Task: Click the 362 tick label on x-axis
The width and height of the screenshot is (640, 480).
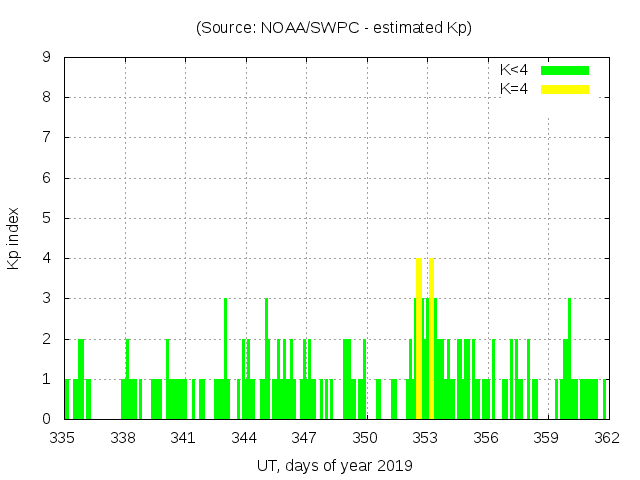Action: click(607, 437)
